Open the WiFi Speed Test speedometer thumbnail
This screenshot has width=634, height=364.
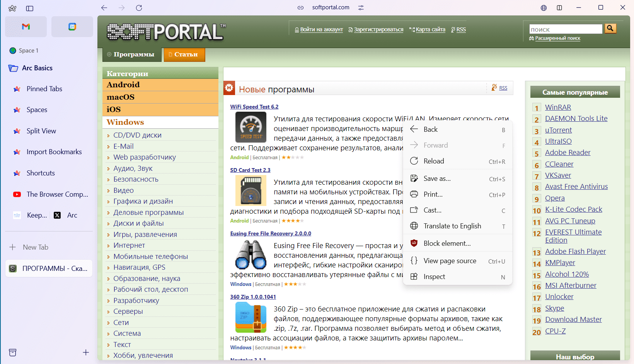[x=251, y=127]
